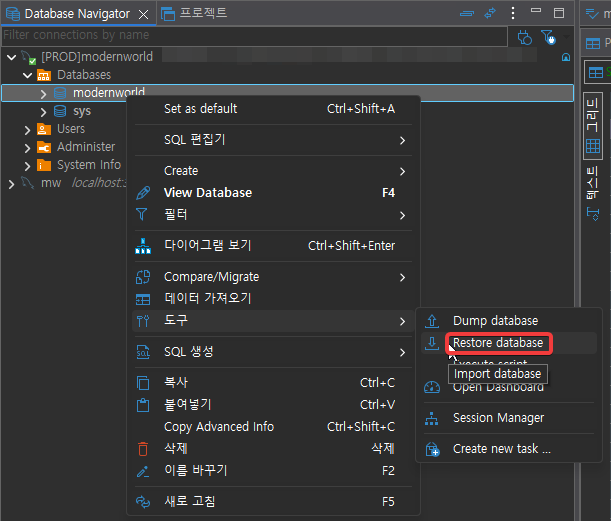Expand the sys database tree node

[x=43, y=111]
